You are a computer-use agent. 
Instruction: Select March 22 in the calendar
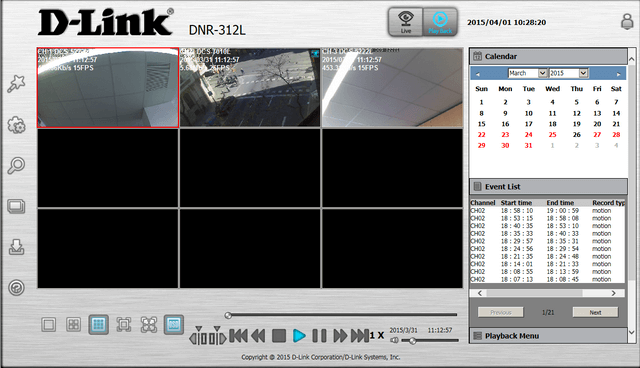point(482,135)
